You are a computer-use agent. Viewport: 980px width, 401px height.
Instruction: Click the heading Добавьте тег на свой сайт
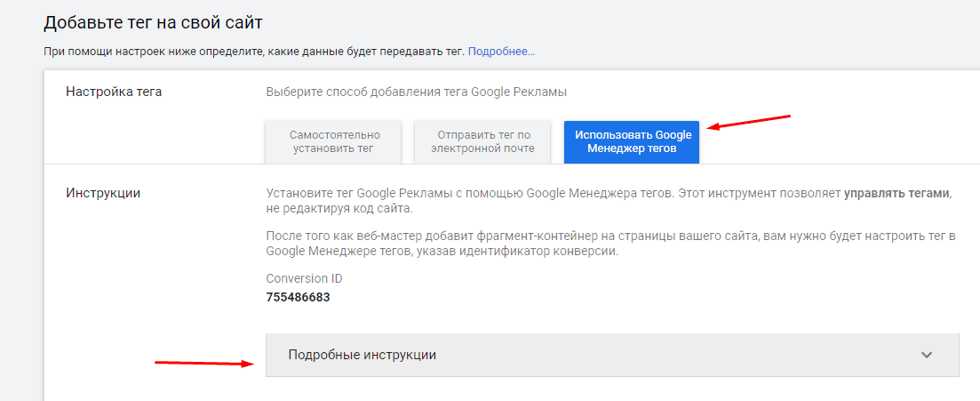(153, 23)
